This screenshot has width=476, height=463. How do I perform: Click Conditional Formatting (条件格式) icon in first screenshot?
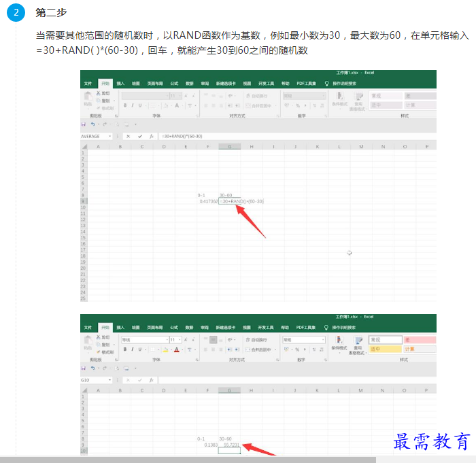click(x=340, y=97)
